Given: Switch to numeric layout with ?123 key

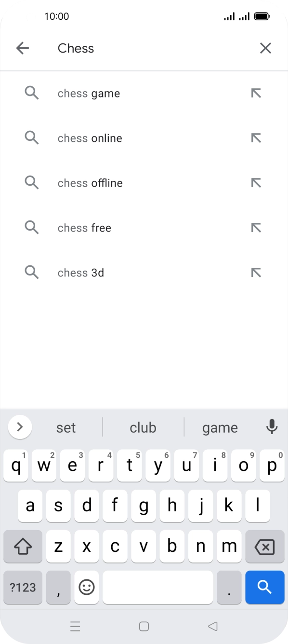Looking at the screenshot, I should coord(23,588).
